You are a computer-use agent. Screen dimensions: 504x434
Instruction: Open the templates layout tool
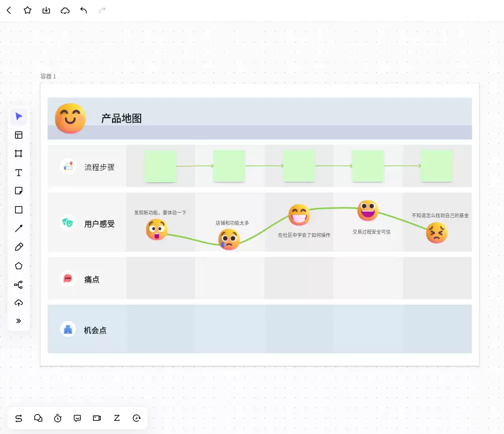click(x=19, y=135)
